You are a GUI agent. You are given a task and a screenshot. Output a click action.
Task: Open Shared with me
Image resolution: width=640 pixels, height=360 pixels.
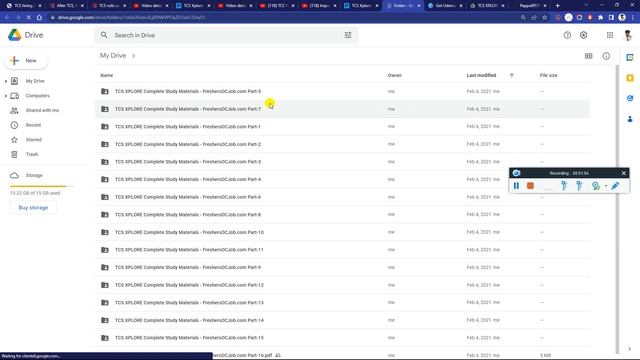pos(42,110)
